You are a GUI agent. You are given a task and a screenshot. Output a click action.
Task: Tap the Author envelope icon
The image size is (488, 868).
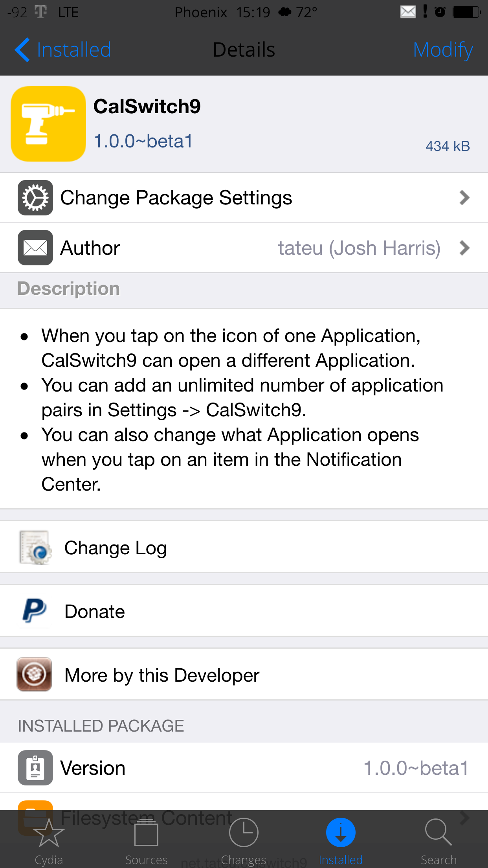click(x=35, y=248)
